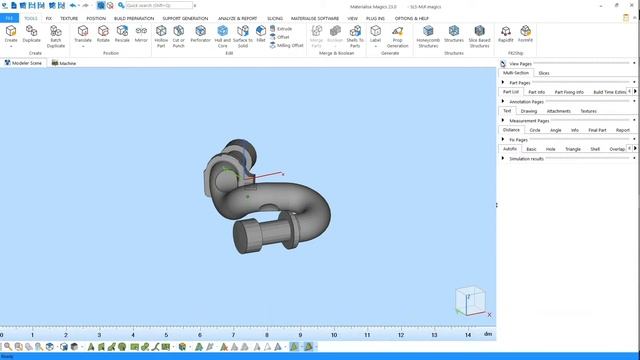Viewport: 640px width, 360px height.
Task: Click the zoom magnifier in bottom toolbar
Action: click(x=8, y=347)
